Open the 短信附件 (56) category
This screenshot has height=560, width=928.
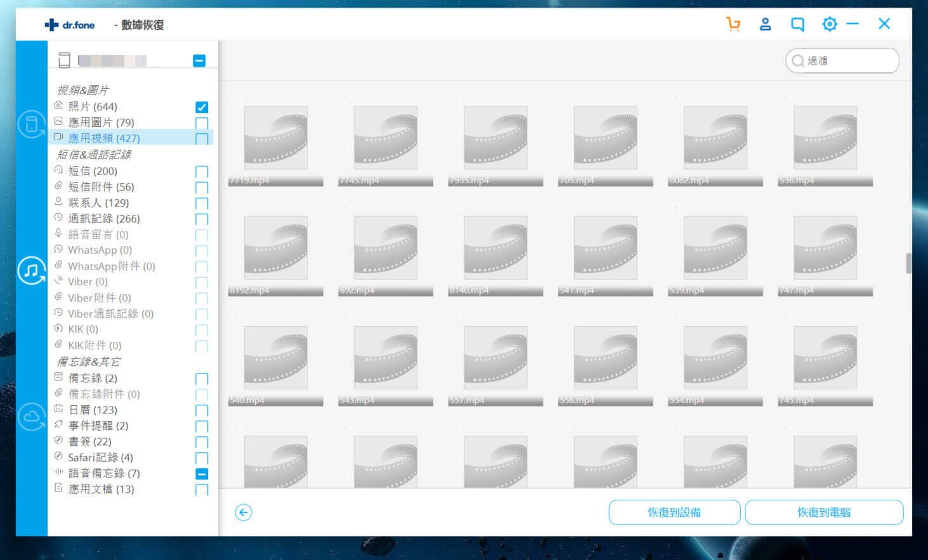click(x=101, y=187)
